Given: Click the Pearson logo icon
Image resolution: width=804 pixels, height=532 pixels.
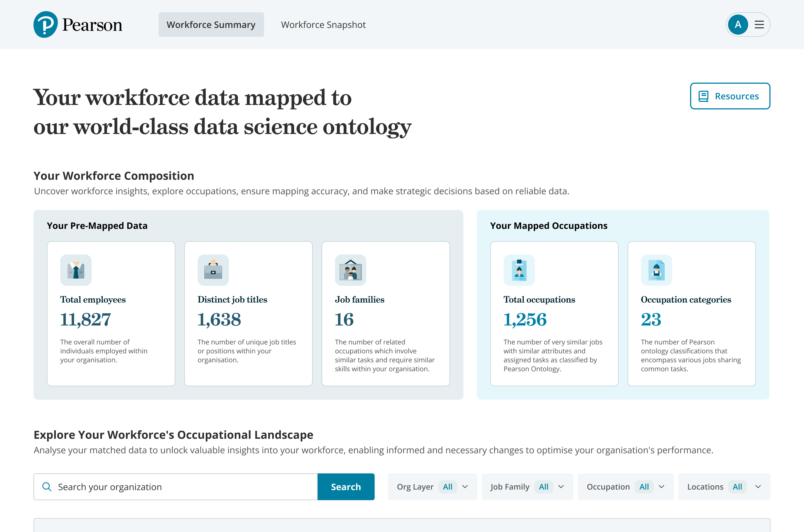Looking at the screenshot, I should point(46,25).
